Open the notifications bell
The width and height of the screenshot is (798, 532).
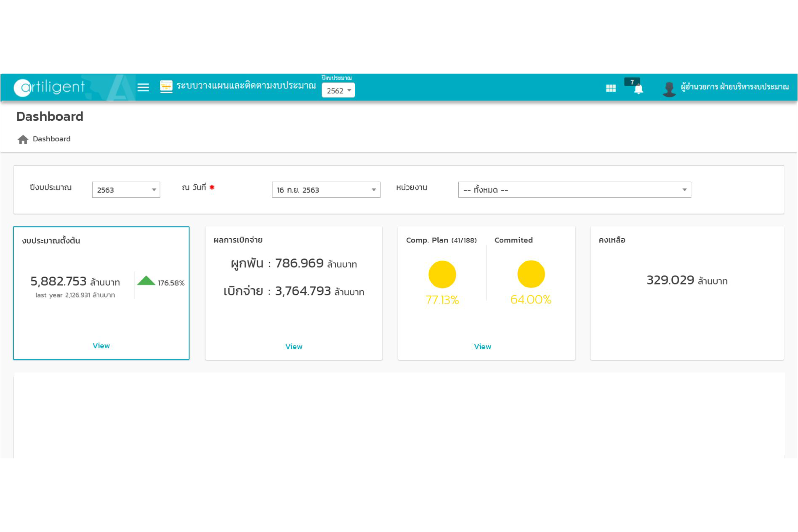point(638,89)
